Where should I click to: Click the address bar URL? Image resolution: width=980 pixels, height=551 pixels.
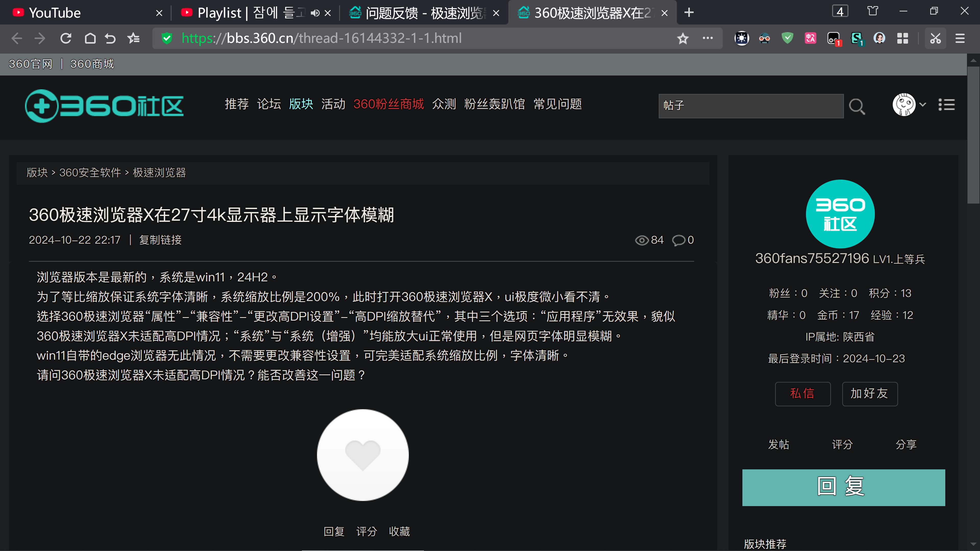click(x=322, y=38)
